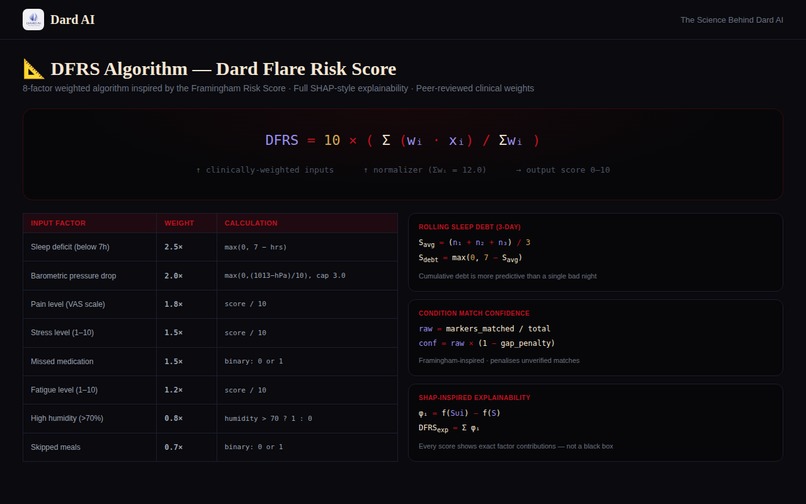Click the Sdebt max formula line

coord(470,258)
